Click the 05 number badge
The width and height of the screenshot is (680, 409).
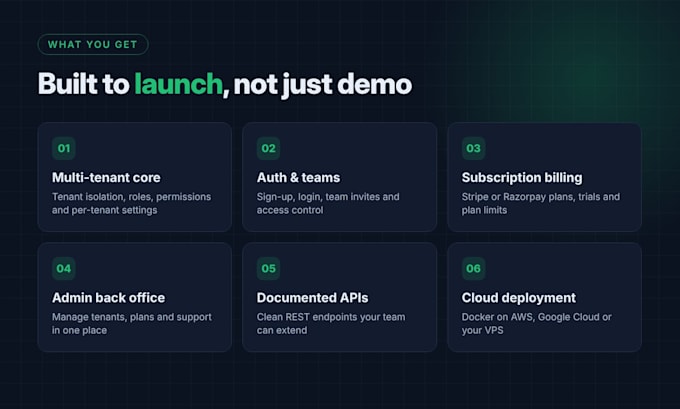(268, 268)
